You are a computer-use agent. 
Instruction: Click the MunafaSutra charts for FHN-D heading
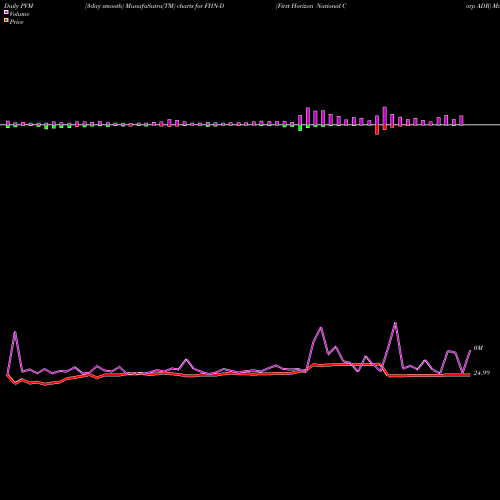click(x=155, y=6)
